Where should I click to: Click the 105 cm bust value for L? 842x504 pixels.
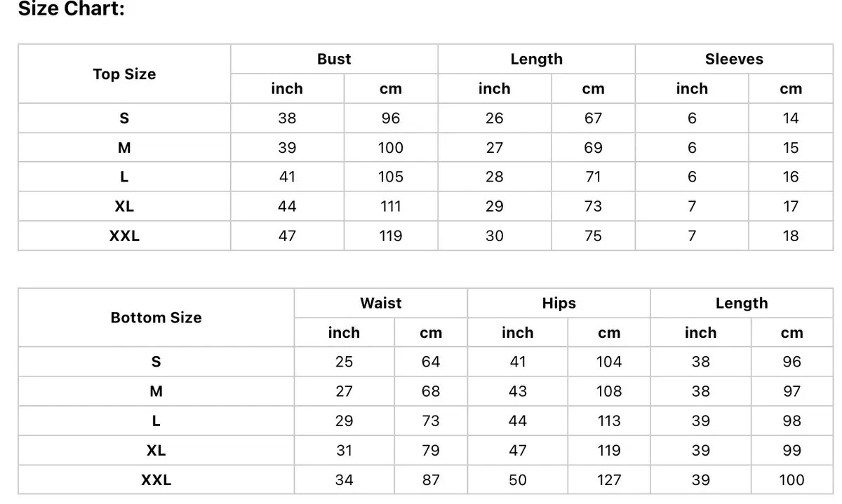pos(391,177)
